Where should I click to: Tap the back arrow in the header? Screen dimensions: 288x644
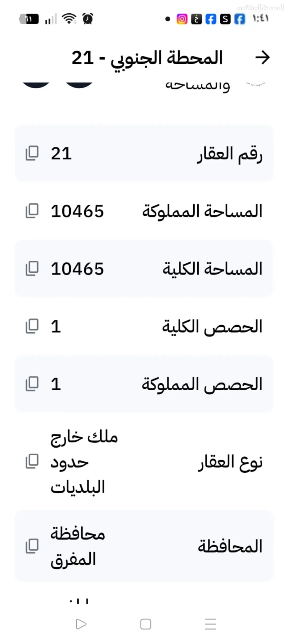(x=262, y=57)
